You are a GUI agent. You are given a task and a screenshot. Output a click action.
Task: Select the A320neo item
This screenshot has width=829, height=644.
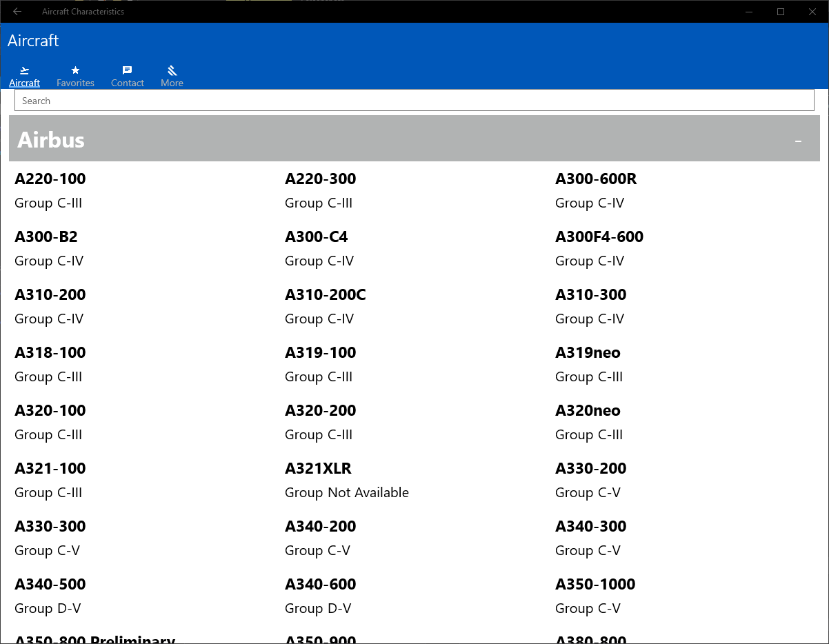[588, 411]
